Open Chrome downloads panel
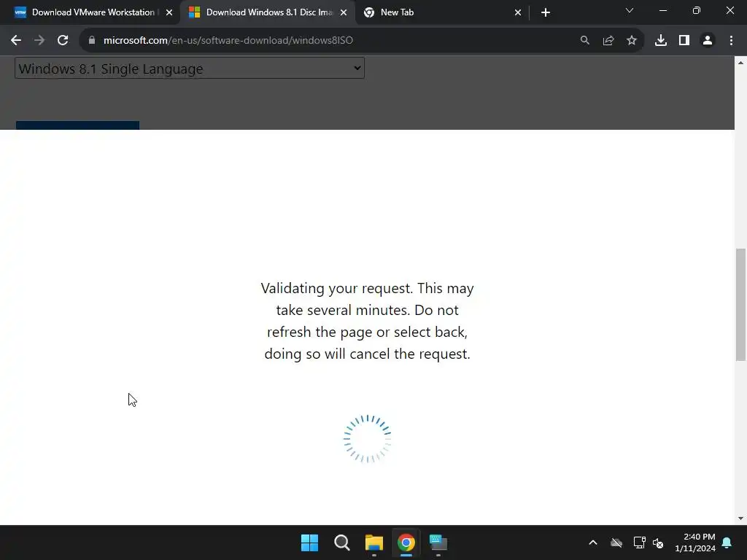The height and width of the screenshot is (560, 747). point(660,41)
